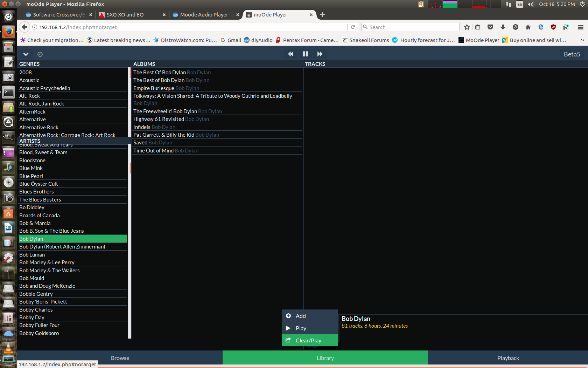Bookmark this page with star icon
Viewport: 588px width, 368px height.
[x=467, y=27]
